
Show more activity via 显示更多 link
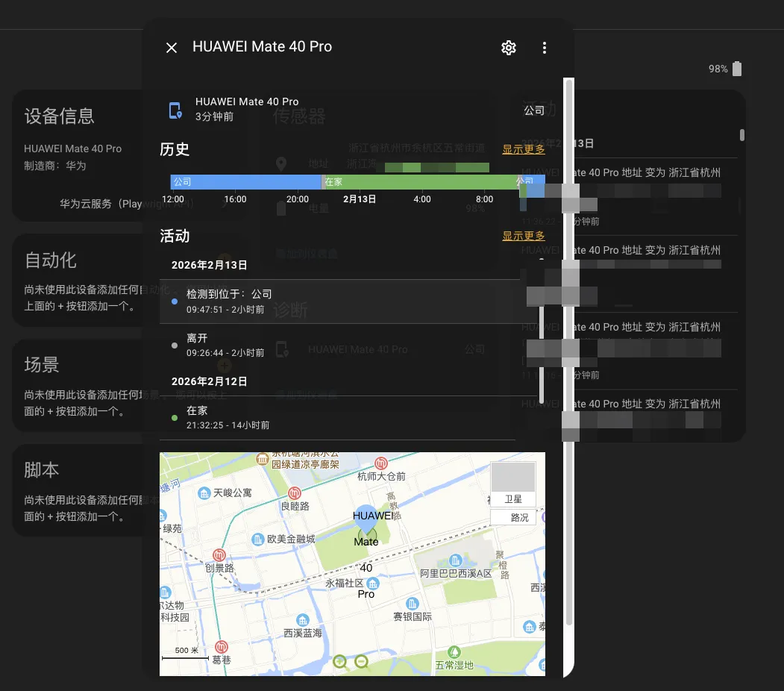pos(524,236)
